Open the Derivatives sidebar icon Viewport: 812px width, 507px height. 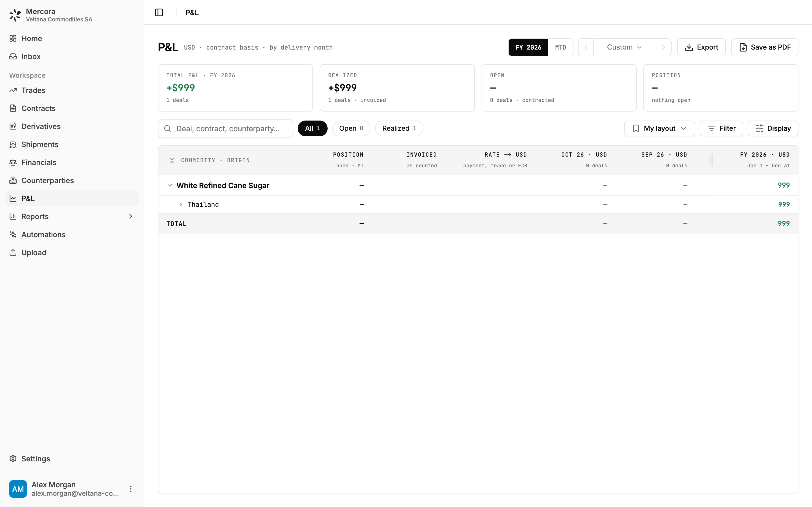13,126
